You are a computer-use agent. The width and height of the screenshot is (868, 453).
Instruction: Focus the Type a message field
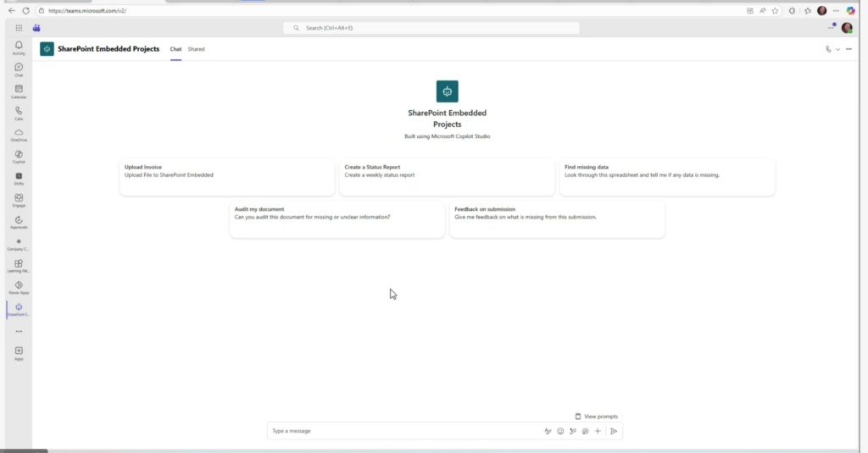[404, 431]
